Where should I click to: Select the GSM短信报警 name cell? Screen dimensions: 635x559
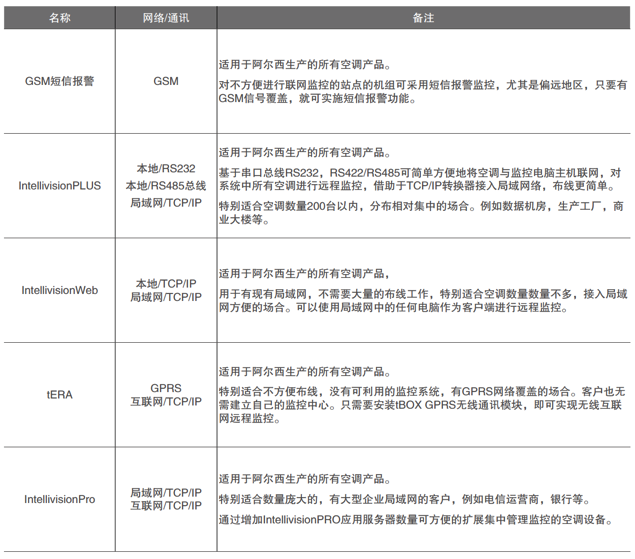[60, 81]
